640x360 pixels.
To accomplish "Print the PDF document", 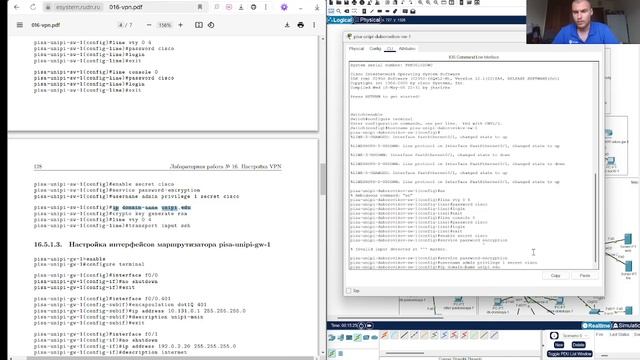I will click(301, 25).
